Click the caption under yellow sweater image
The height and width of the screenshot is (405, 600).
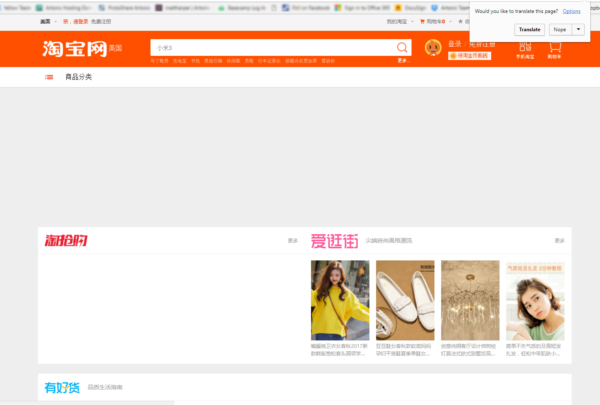[339, 349]
